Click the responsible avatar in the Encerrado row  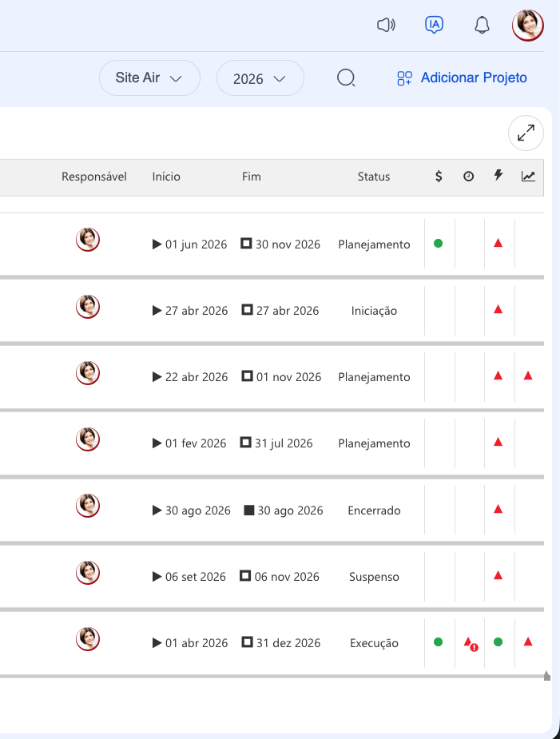click(x=88, y=506)
